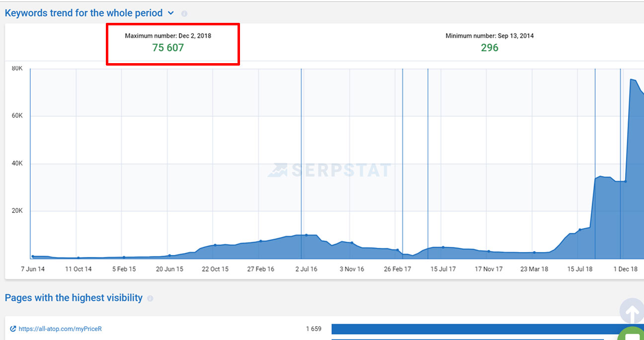Click the all-atop.com visibility bar

click(487, 329)
